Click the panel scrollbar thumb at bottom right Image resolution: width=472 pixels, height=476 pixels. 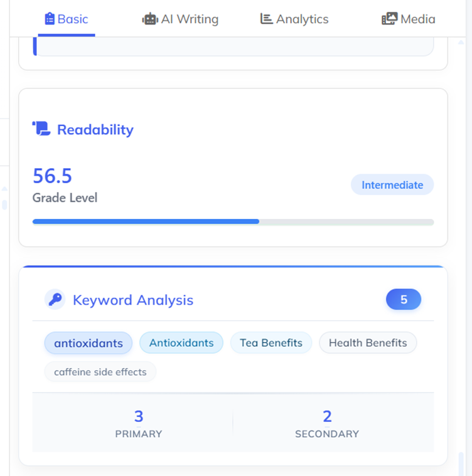point(461,464)
